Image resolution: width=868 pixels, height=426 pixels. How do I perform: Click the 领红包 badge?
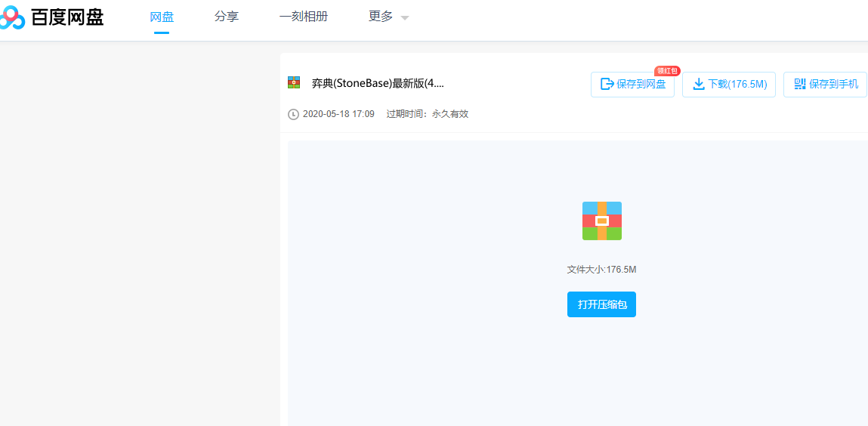click(x=667, y=71)
